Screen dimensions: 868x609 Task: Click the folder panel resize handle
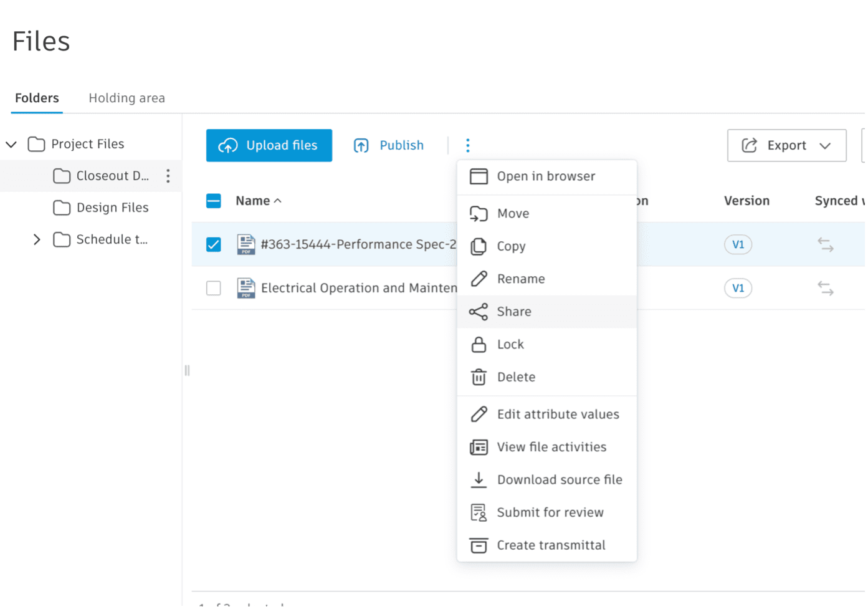point(187,371)
